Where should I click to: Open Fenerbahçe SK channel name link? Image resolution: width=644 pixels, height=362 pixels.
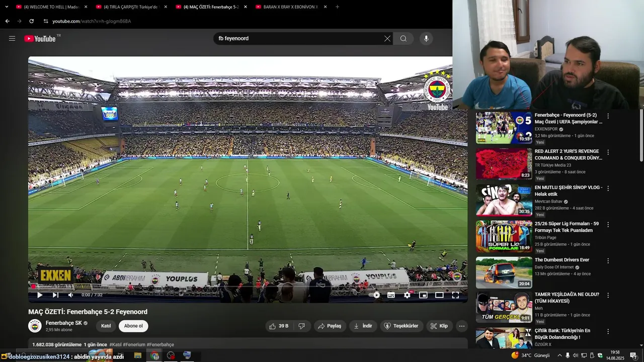click(64, 323)
